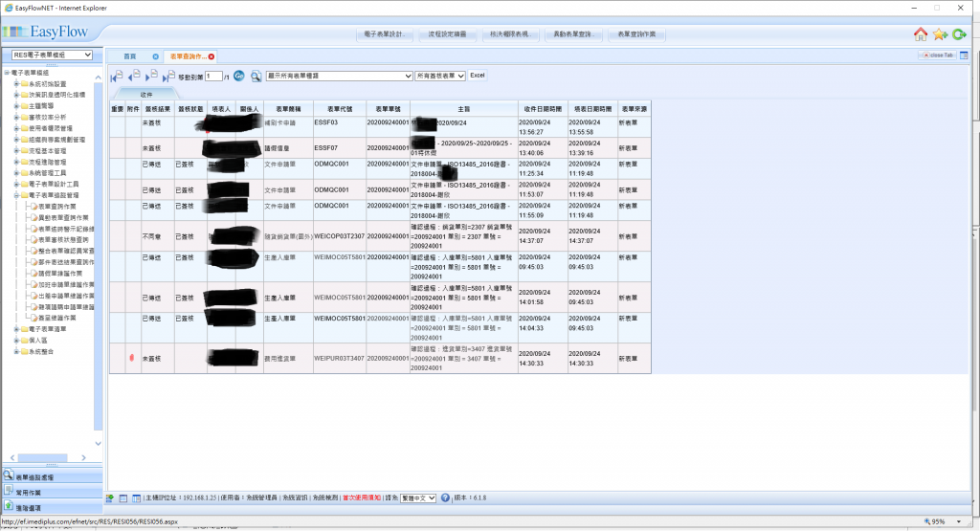
Task: Open 電子表單設計 from the top menu
Action: click(385, 34)
